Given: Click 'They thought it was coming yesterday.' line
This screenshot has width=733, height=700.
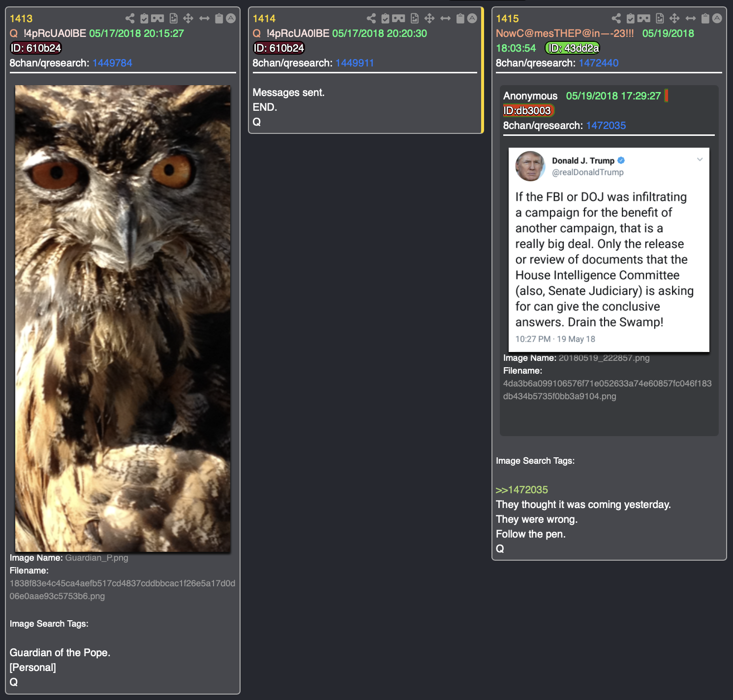Looking at the screenshot, I should pyautogui.click(x=583, y=505).
